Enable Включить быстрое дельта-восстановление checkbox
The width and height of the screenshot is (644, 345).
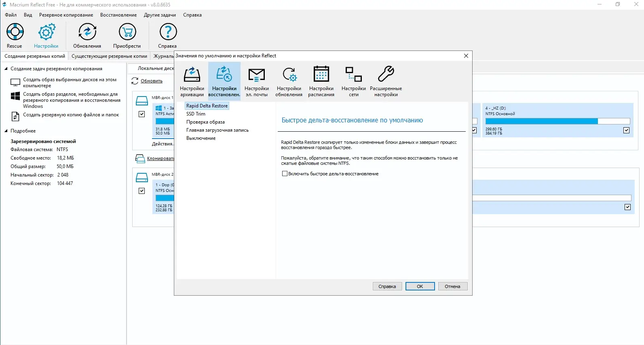coord(285,174)
